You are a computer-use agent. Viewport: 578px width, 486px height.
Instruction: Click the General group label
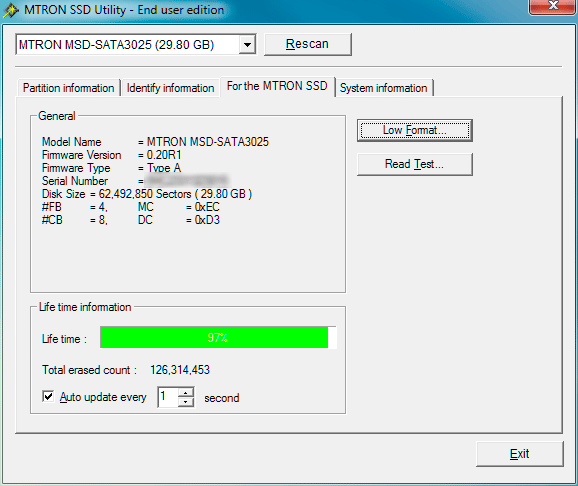(x=57, y=116)
